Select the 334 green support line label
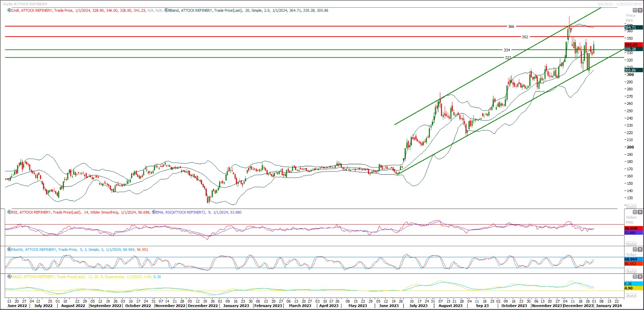Image resolution: width=644 pixels, height=310 pixels. click(507, 50)
